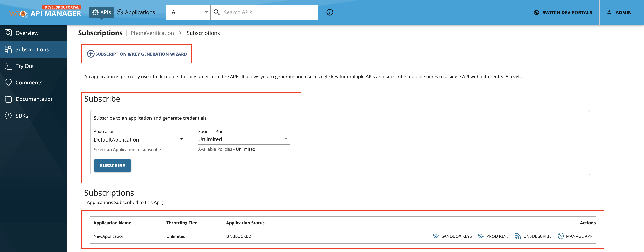The width and height of the screenshot is (644, 252).
Task: Click the Subscriptions page title
Action: coord(100,33)
